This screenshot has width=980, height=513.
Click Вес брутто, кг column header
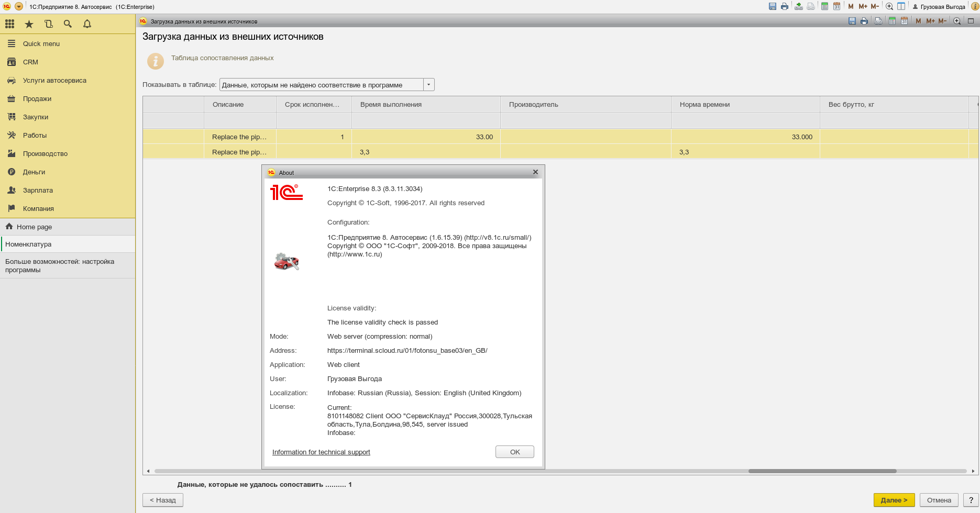point(894,104)
